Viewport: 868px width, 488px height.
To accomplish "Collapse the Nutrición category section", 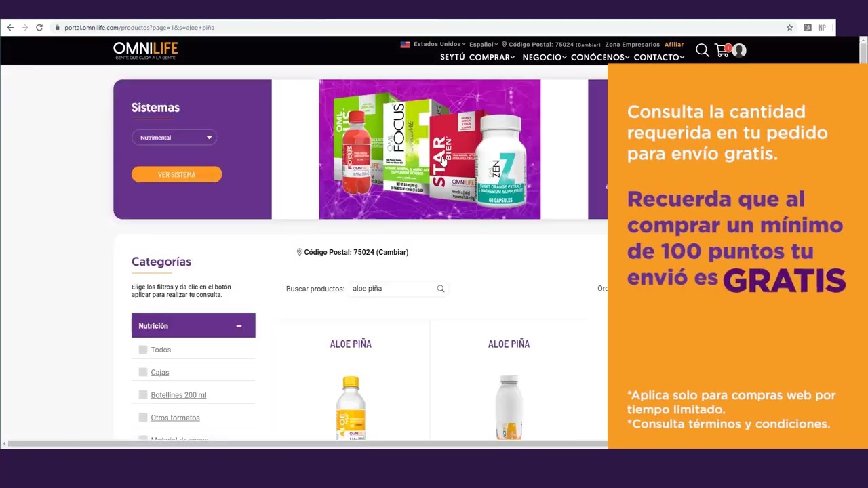I will coord(239,326).
